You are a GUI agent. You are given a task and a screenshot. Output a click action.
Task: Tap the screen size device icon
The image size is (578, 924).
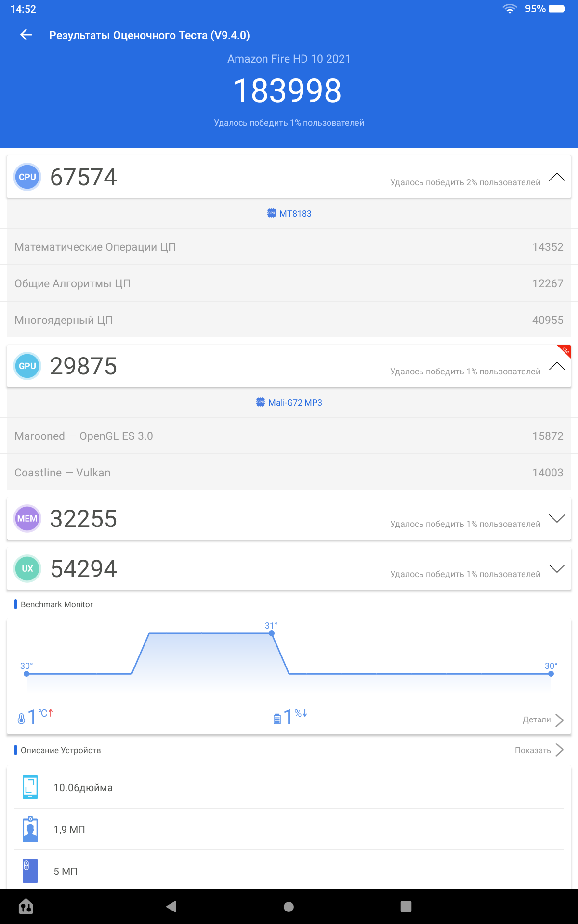(30, 787)
